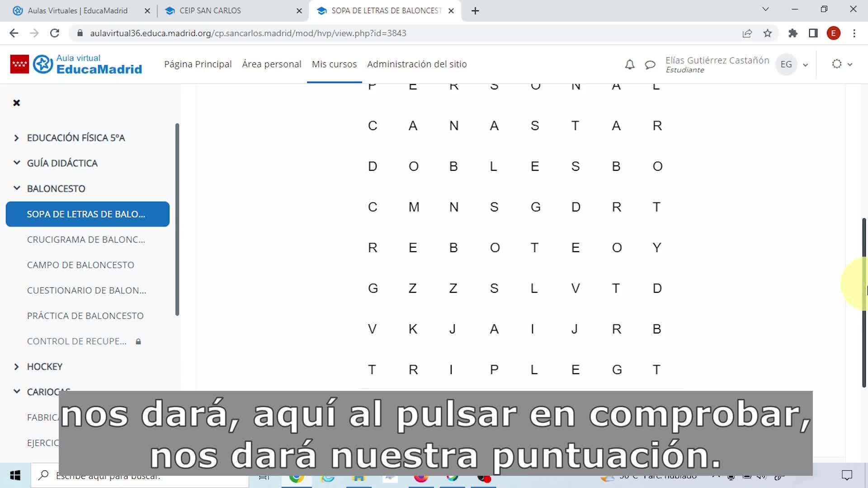Open CRUCIGRAMA DE BALONCESTO activity link
The width and height of the screenshot is (868, 488).
tap(86, 239)
